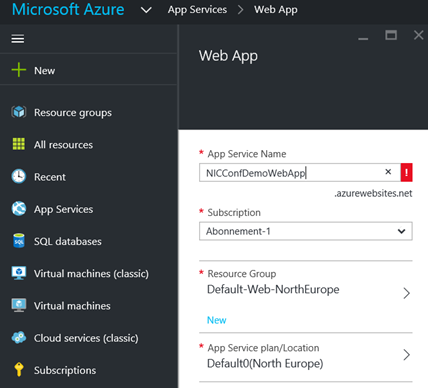
Task: Click the Virtual machines monitor icon
Action: (x=19, y=305)
